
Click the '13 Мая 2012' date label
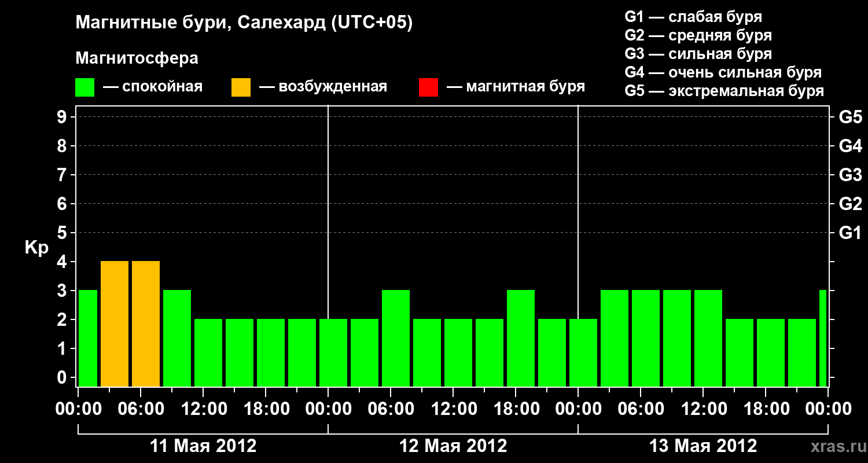click(703, 446)
